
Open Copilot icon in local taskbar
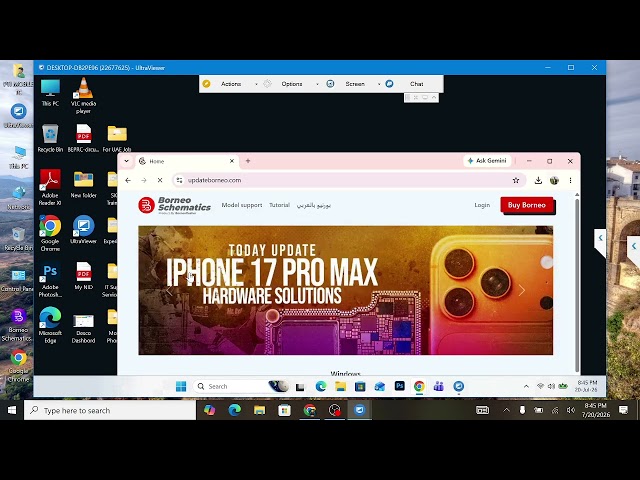(x=209, y=410)
